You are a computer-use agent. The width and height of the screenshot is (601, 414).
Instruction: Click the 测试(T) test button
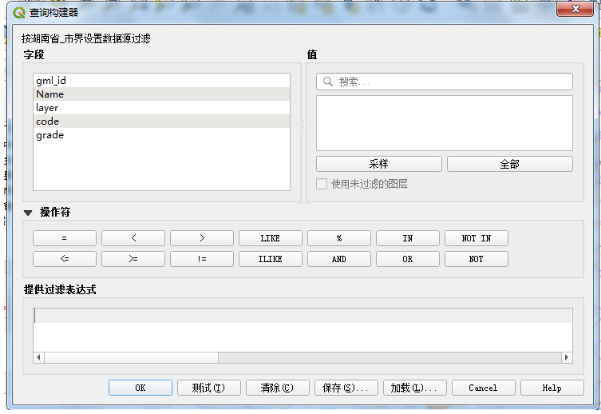[209, 388]
